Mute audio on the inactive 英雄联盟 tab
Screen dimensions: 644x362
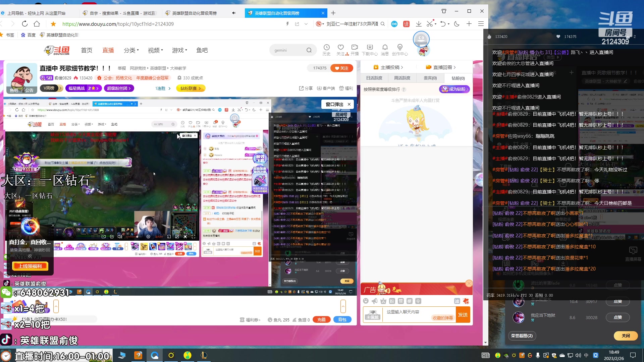click(x=234, y=13)
